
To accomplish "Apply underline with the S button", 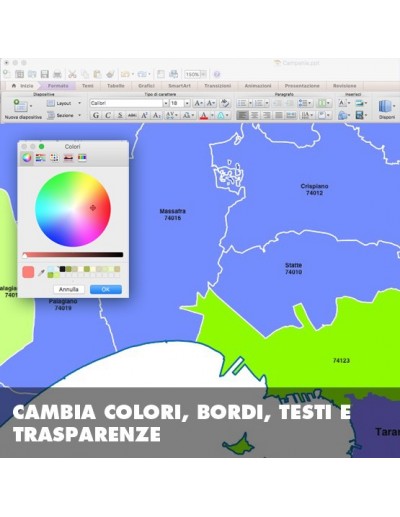I will 120,115.
